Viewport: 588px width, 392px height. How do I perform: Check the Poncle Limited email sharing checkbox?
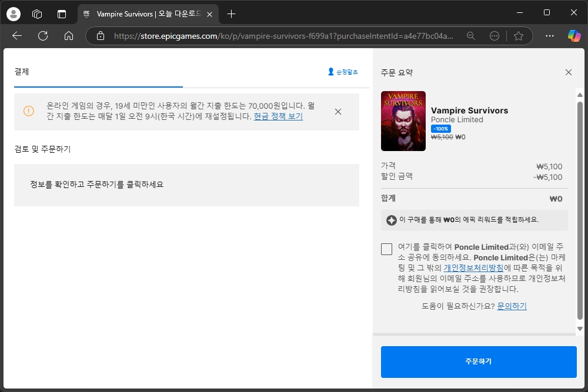387,249
